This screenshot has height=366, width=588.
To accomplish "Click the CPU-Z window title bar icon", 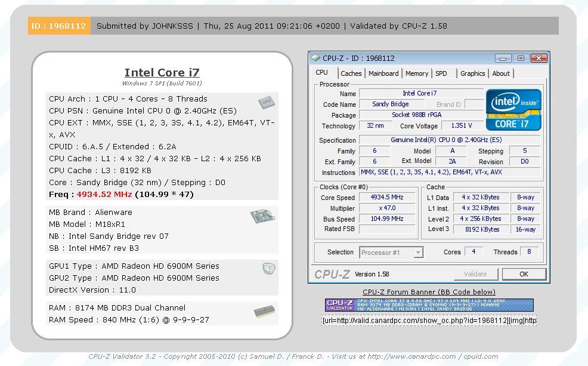I will coord(315,58).
